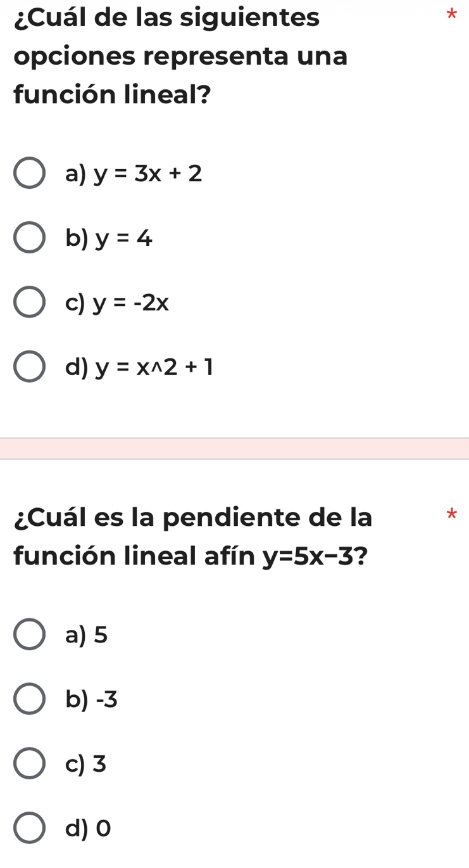Viewport: 469px width, 868px height.
Task: Click the label text "a) y = 3x + 2"
Action: point(134,173)
